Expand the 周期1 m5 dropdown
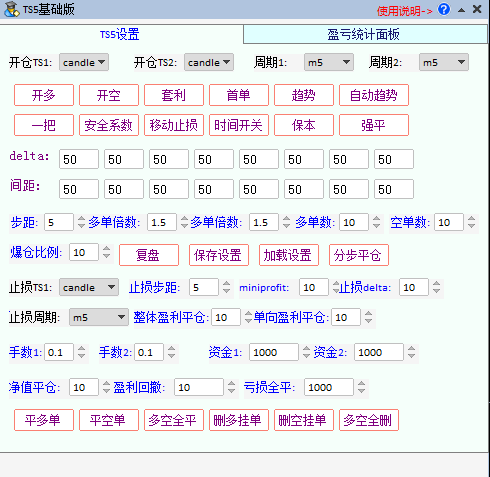This screenshot has height=477, width=490. pyautogui.click(x=329, y=62)
